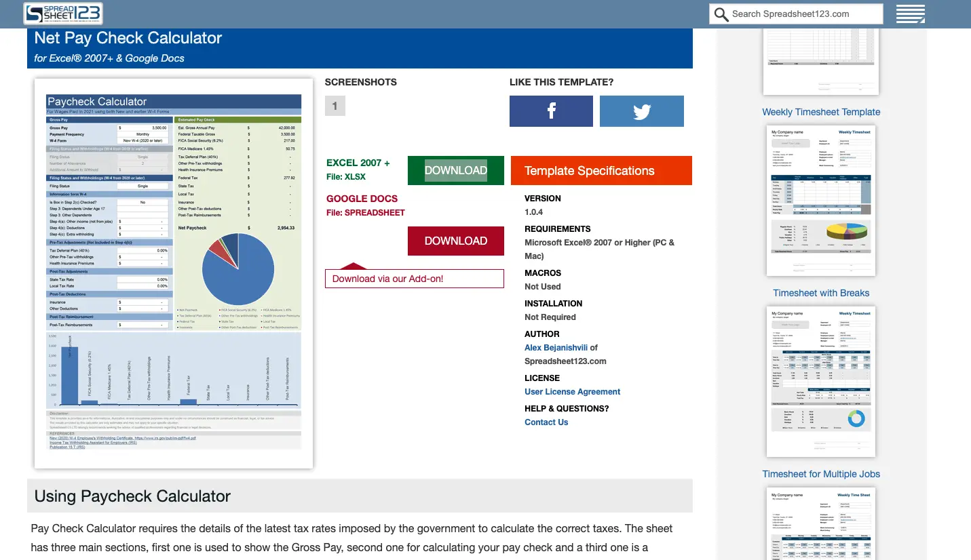
Task: Click the Contact Us link
Action: click(x=546, y=422)
